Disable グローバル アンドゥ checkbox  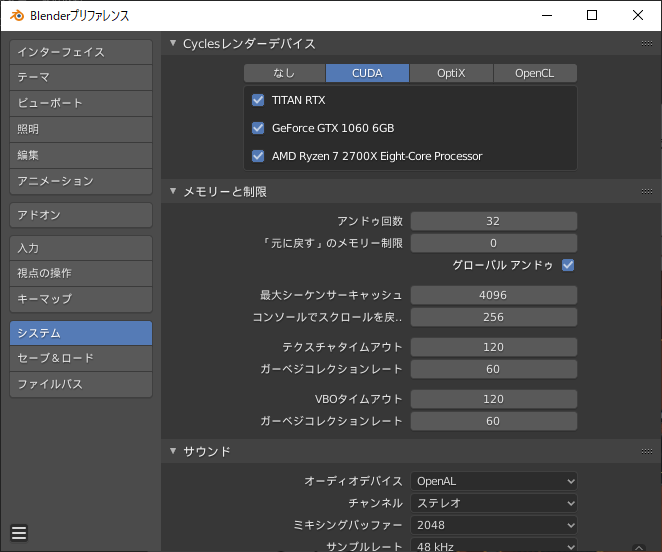point(568,265)
